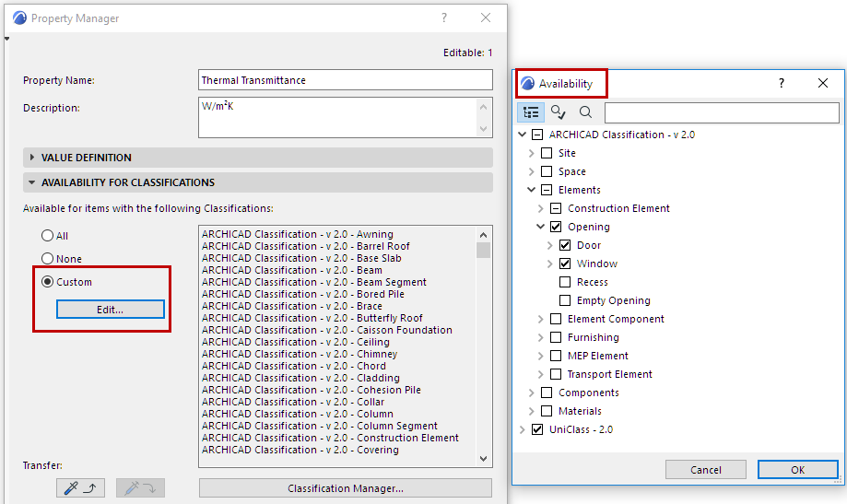Viewport: 847px width, 504px height.
Task: Collapse AVAILABILITY FOR CLASSIFICATIONS panel
Action: tap(32, 182)
